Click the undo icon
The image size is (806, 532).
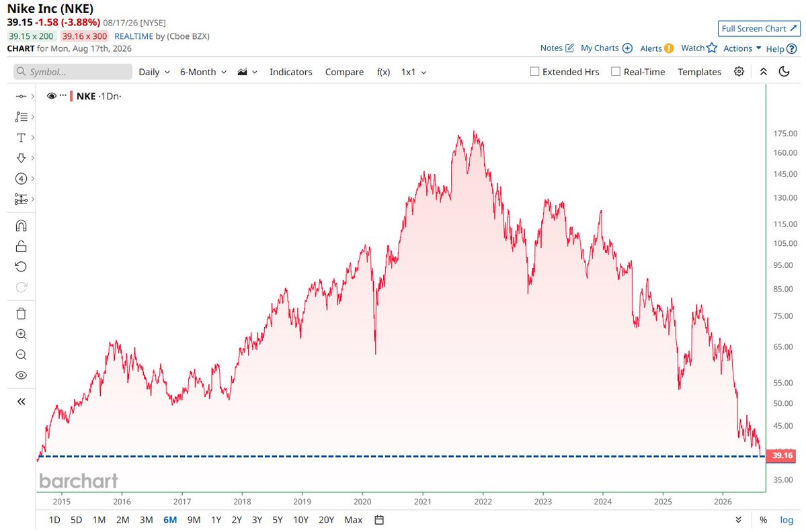pyautogui.click(x=21, y=267)
